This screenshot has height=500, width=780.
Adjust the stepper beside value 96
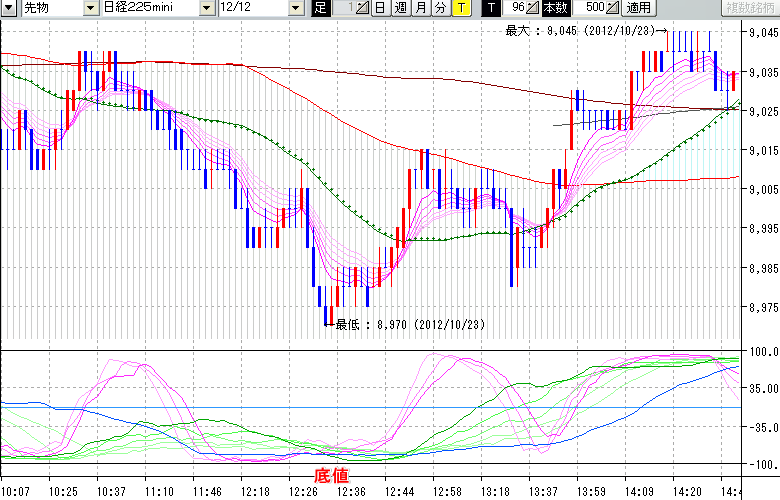click(x=533, y=8)
